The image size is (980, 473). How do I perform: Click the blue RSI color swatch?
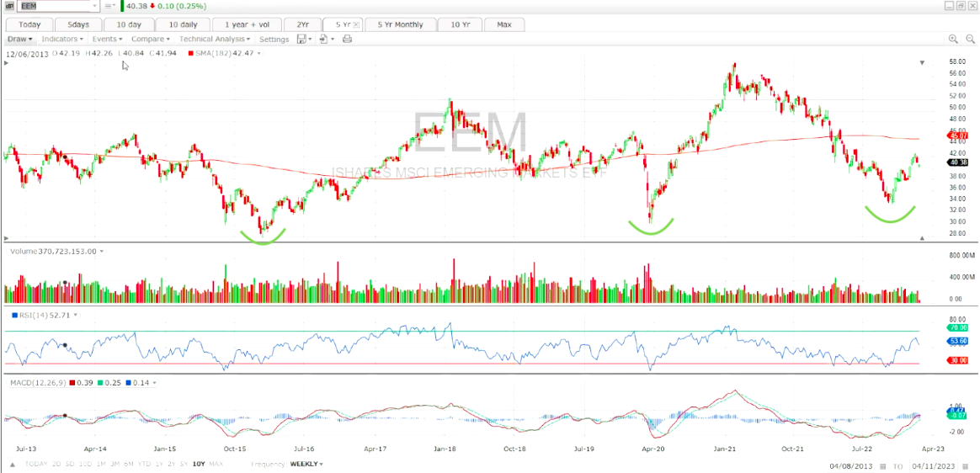point(15,315)
